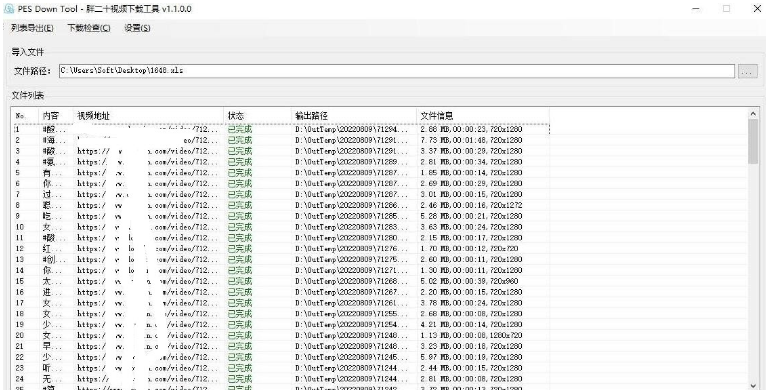This screenshot has width=766, height=390.
Task: Click the 7.73 MB,00:01:48 file info cell
Action: pos(471,140)
